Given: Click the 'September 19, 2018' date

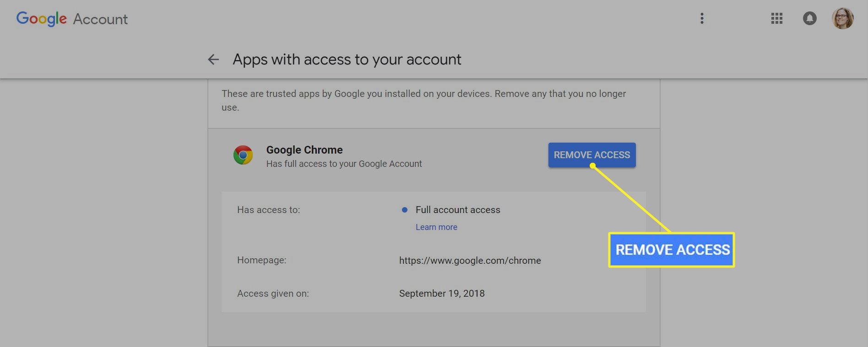Looking at the screenshot, I should (442, 294).
